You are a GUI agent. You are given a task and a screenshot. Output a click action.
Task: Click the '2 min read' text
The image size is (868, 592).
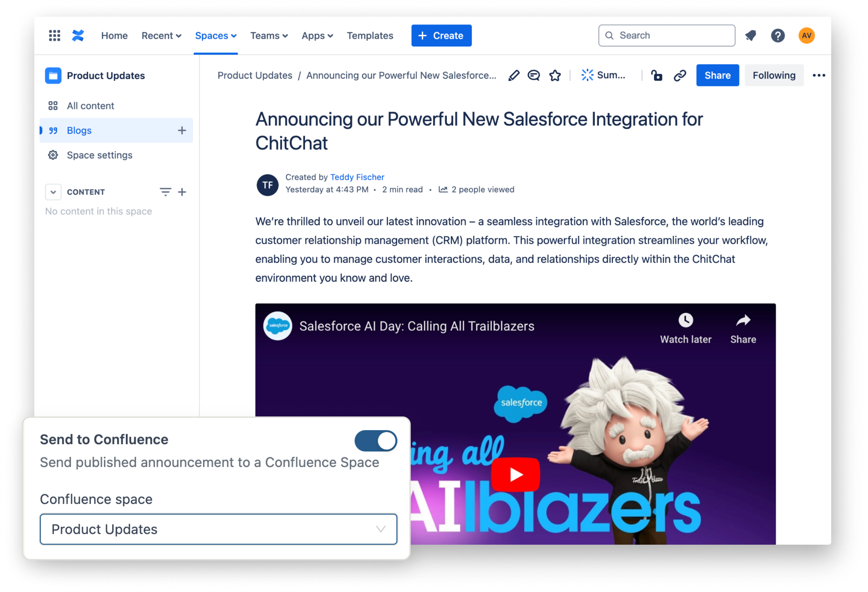tap(402, 190)
